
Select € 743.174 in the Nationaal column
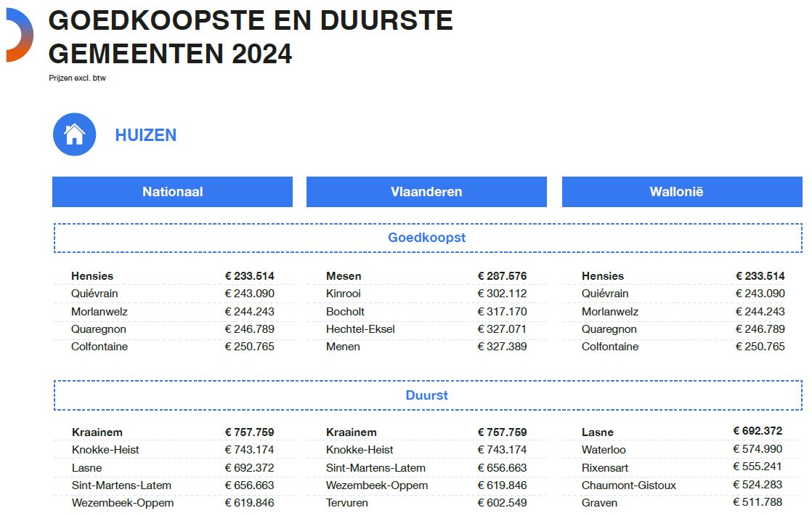click(x=250, y=450)
